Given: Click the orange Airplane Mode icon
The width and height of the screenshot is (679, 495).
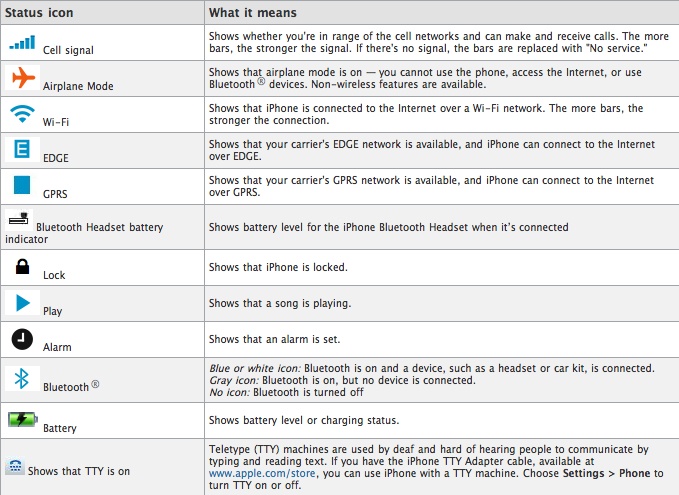Looking at the screenshot, I should point(22,79).
